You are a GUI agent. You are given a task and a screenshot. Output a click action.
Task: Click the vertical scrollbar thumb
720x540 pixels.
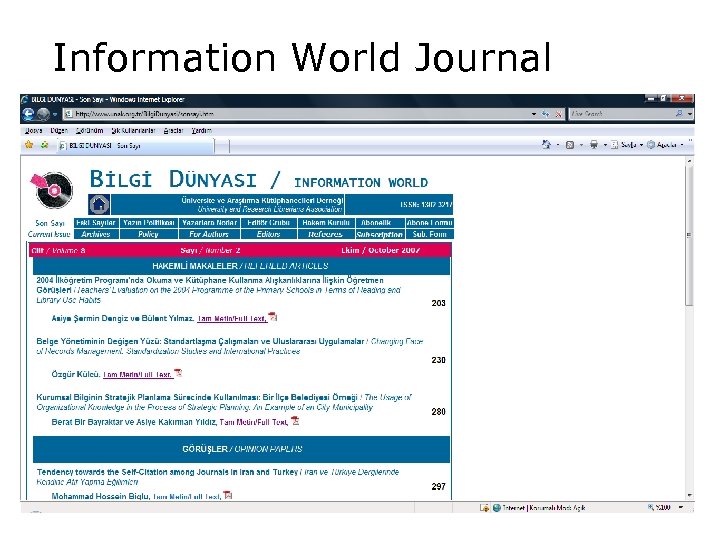coord(689,235)
